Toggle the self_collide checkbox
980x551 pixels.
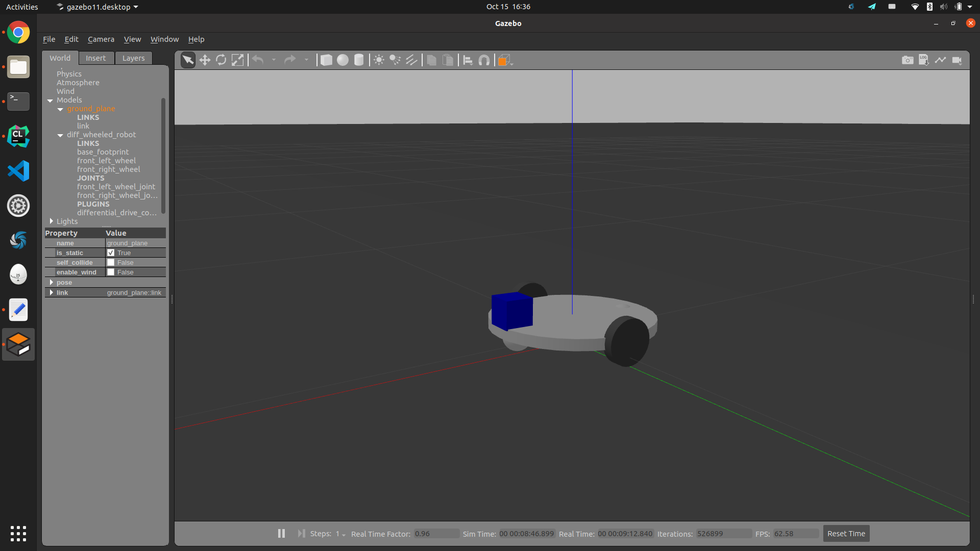pos(111,263)
